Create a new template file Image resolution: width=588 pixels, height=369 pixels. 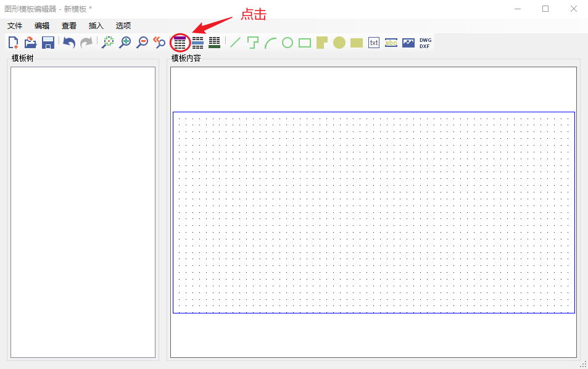[x=14, y=43]
